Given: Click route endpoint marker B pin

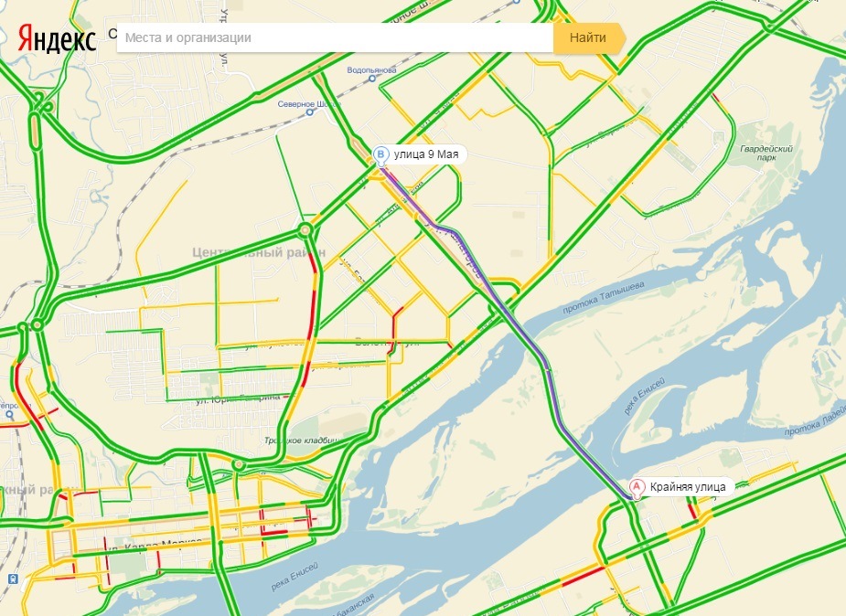Looking at the screenshot, I should pos(381,155).
